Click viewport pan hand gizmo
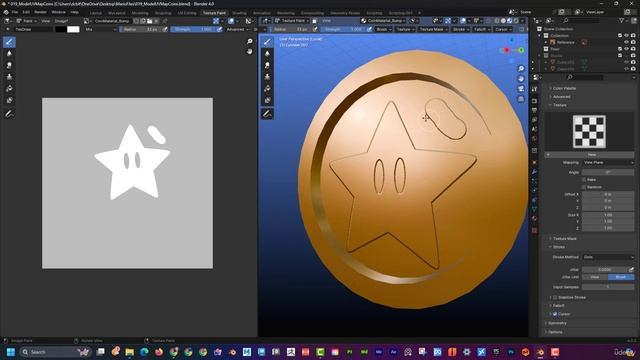The height and width of the screenshot is (360, 640). [521, 79]
